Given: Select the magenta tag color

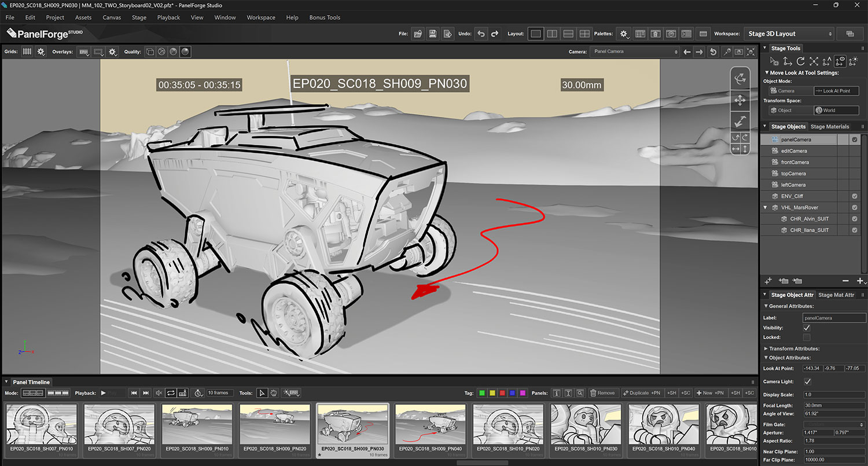Looking at the screenshot, I should coord(523,393).
